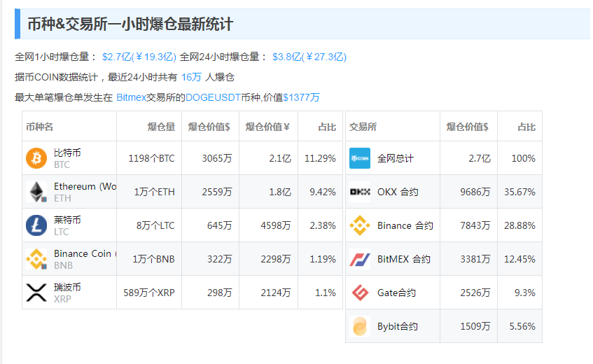Click the 2526万 Gate liquidation value
The image size is (593, 364).
click(475, 293)
